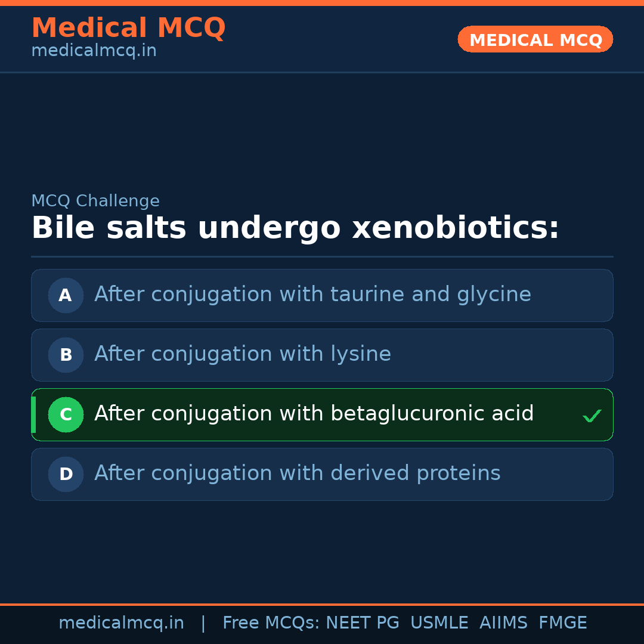This screenshot has width=644, height=644.
Task: Open the Medical MCQ header title
Action: (x=128, y=28)
